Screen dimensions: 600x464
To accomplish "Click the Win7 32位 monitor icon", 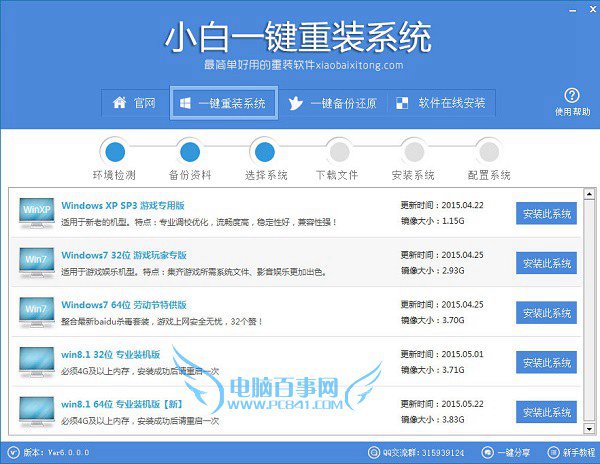I will point(37,263).
